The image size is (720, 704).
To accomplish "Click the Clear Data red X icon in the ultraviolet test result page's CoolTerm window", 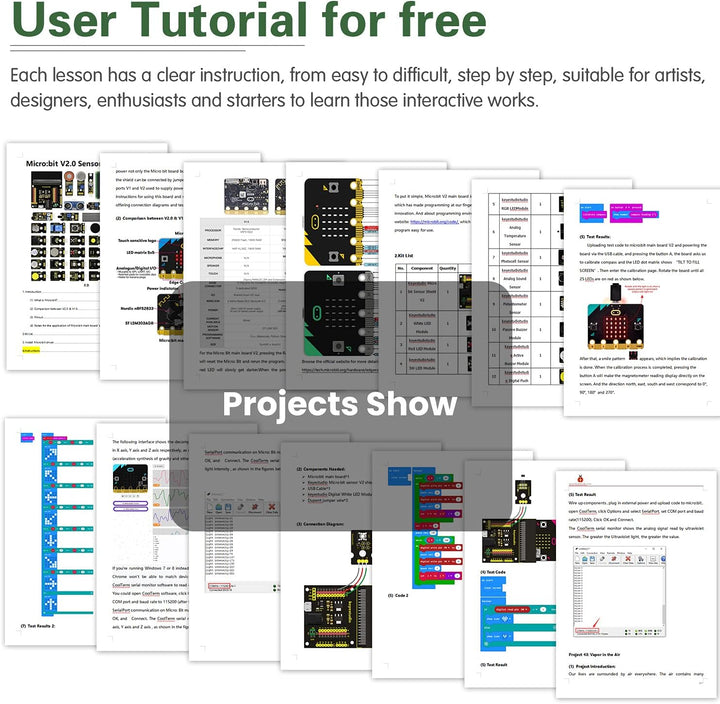I will click(628, 559).
